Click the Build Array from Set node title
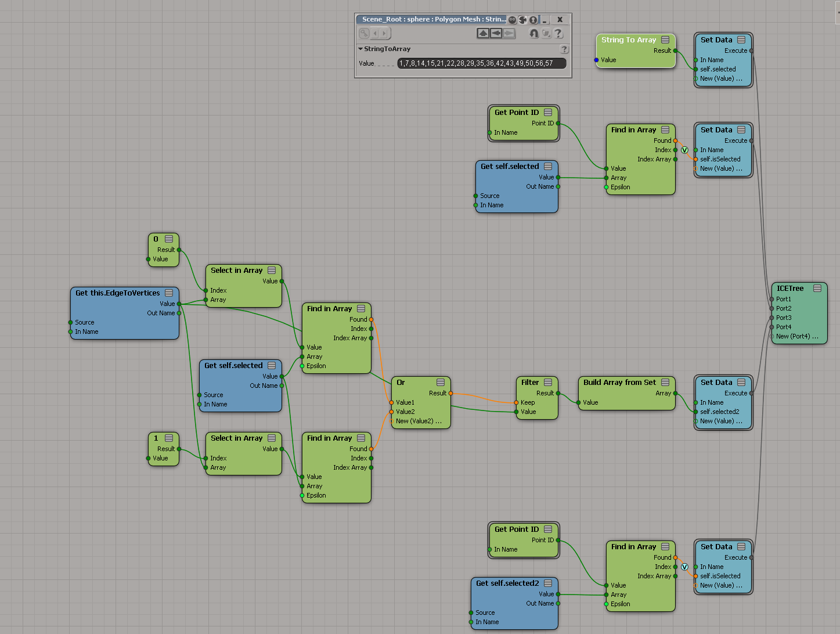The height and width of the screenshot is (634, 840). [619, 383]
